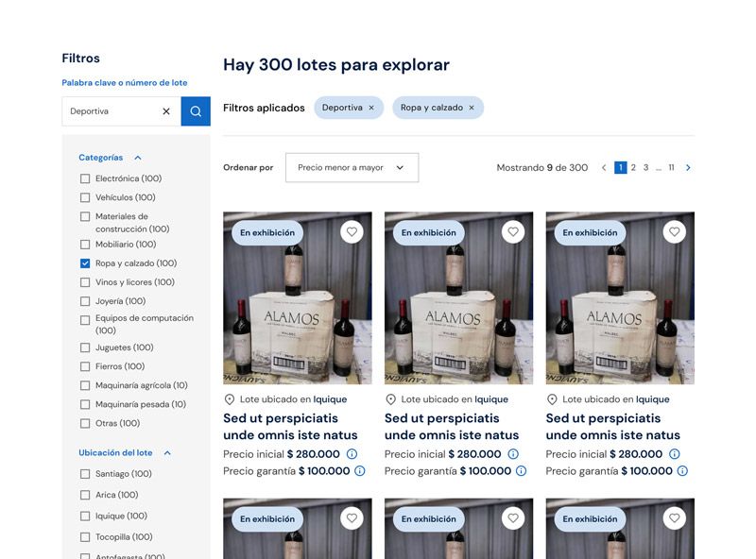Remove the Deportiva applied filter chip
756x559 pixels.
point(371,108)
